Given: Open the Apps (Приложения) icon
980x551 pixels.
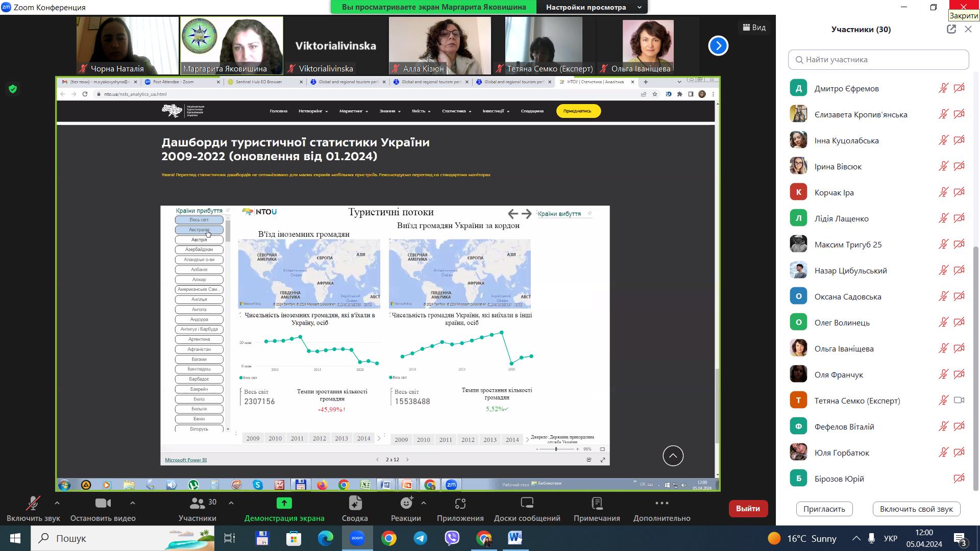Looking at the screenshot, I should tap(460, 504).
